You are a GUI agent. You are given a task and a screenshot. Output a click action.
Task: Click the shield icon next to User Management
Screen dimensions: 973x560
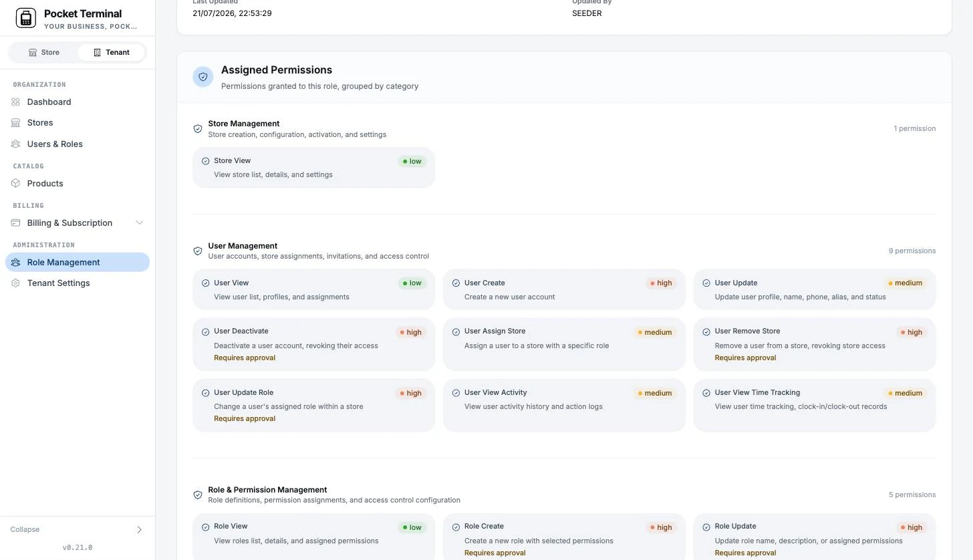coord(198,251)
